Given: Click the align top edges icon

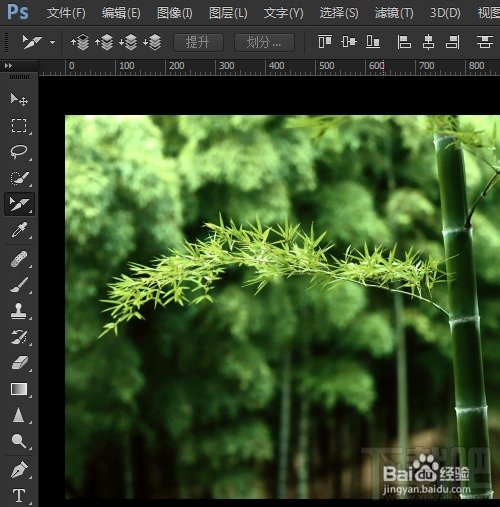Looking at the screenshot, I should click(x=325, y=42).
